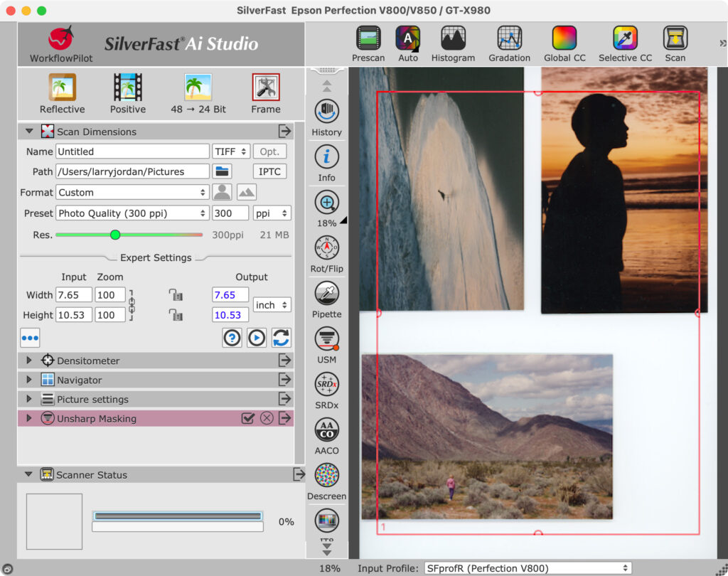Open the Rot/Flip tool
Screen dimensions: 728x576
tap(326, 248)
